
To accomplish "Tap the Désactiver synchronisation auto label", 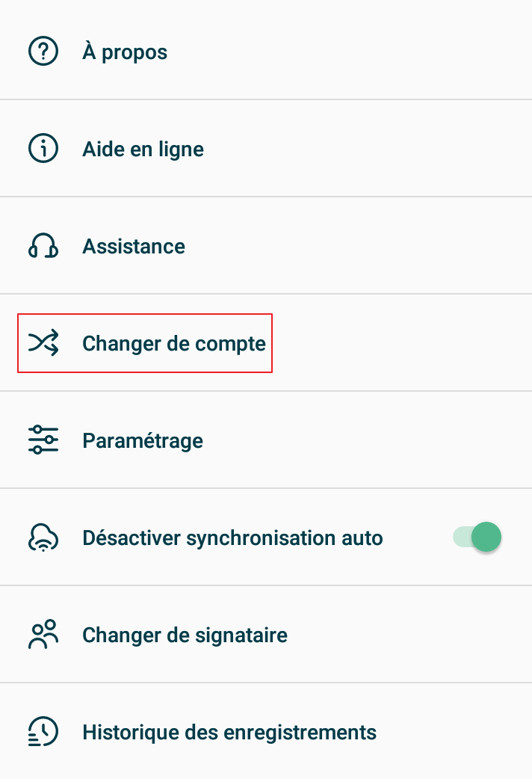I will tap(232, 538).
